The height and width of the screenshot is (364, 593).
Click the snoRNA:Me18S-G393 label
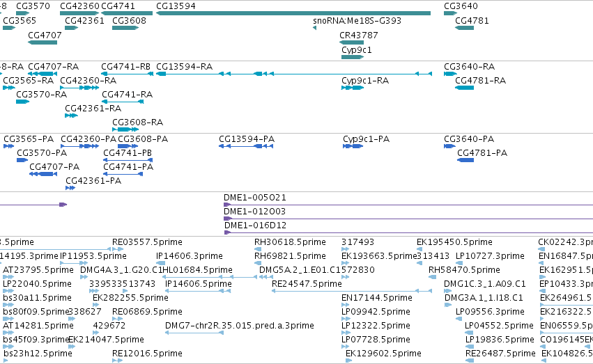tap(357, 20)
